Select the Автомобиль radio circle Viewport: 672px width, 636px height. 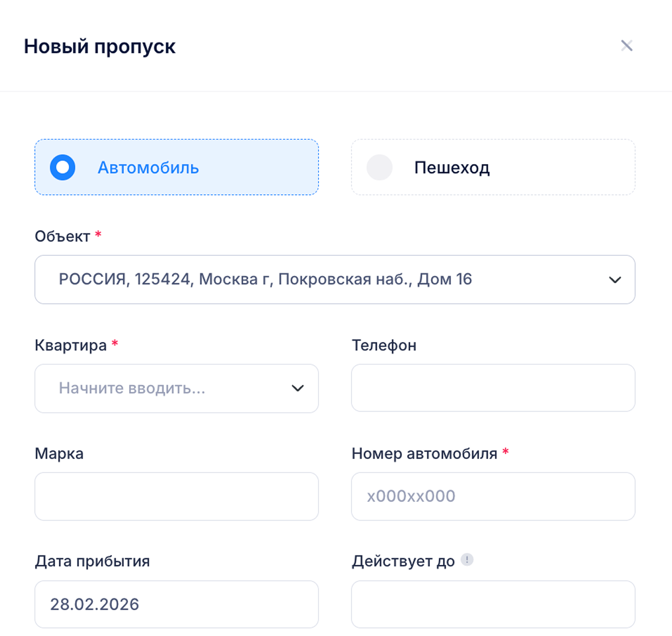tap(62, 168)
